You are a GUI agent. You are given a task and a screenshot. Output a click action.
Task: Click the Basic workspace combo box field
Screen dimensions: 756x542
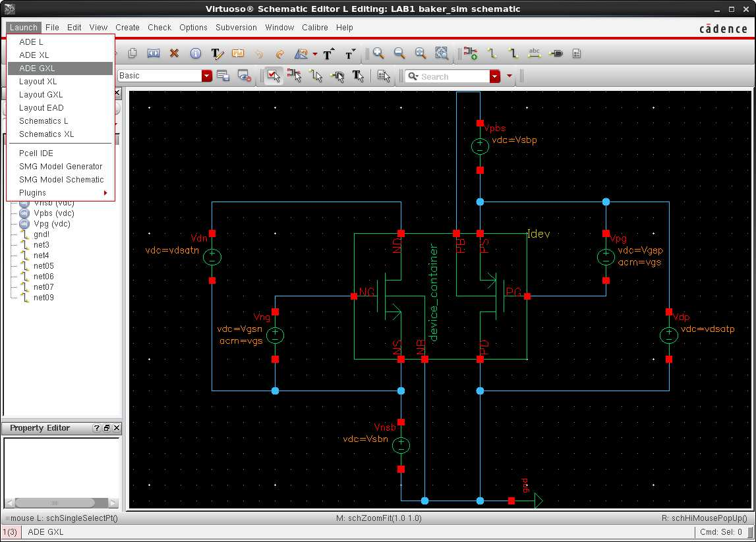click(160, 76)
